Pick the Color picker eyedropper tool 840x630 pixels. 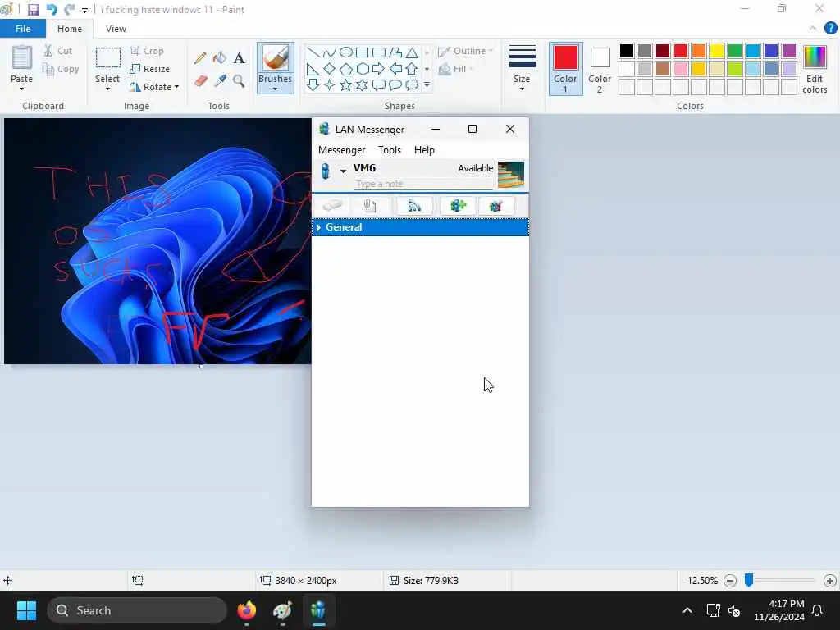[x=220, y=81]
